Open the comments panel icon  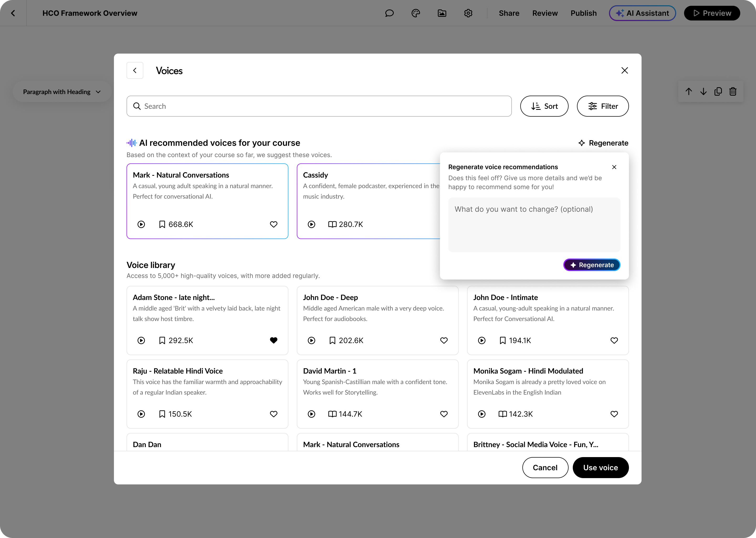pos(389,13)
